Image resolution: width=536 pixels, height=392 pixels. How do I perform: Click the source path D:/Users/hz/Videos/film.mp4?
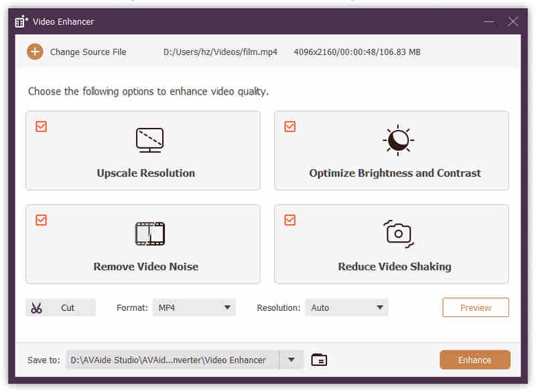point(220,52)
